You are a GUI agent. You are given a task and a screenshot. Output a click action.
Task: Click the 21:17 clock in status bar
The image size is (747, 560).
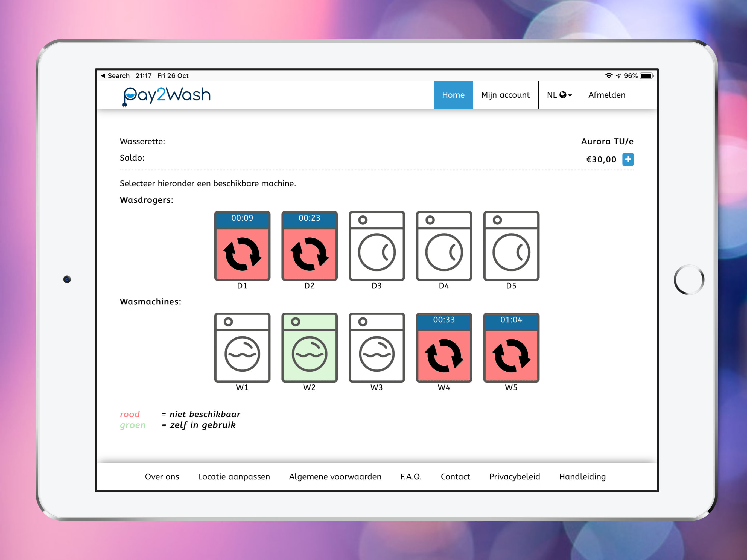click(x=143, y=76)
